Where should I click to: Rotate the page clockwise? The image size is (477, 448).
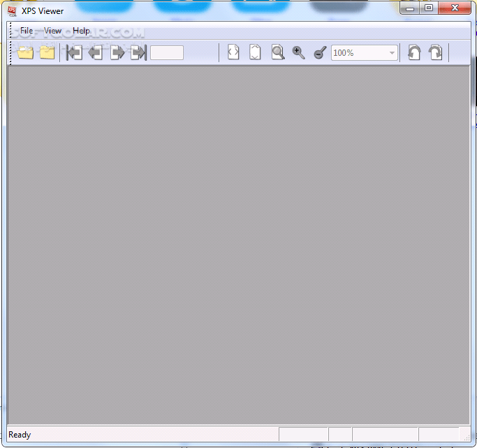coord(436,53)
